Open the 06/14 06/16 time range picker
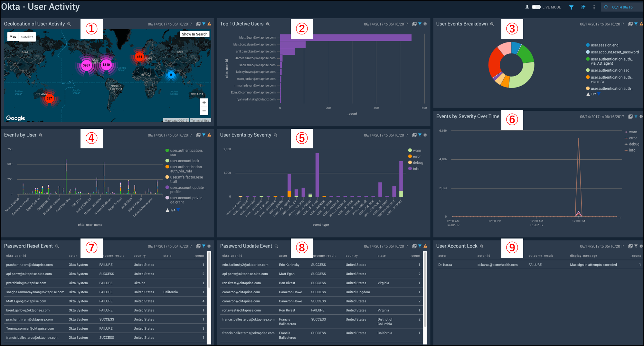 pos(622,7)
